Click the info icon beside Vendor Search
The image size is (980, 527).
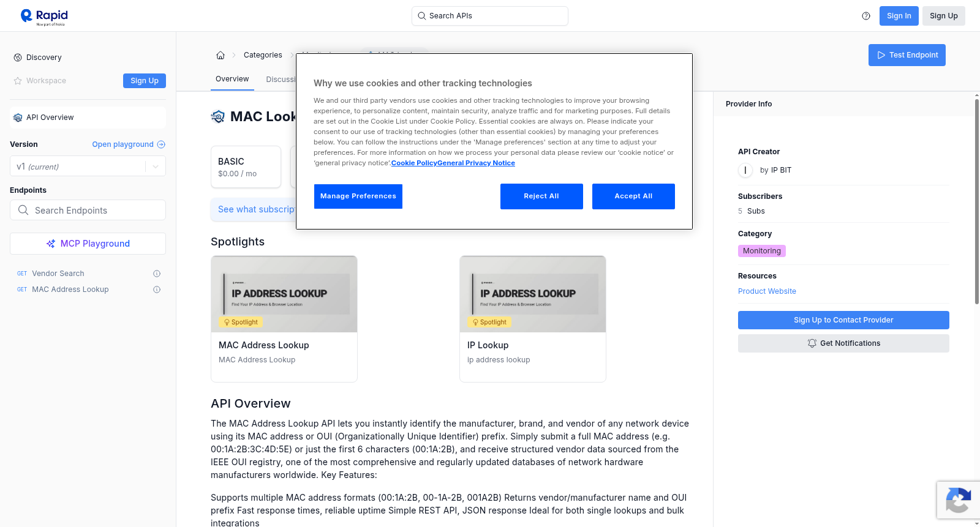point(157,274)
